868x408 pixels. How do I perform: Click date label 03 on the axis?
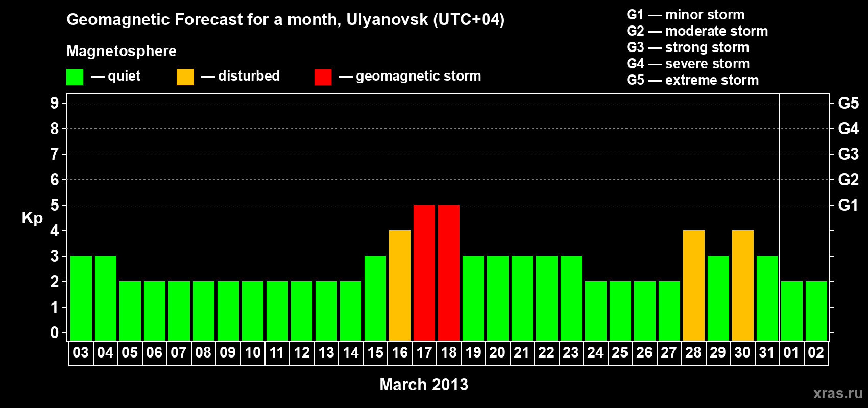point(81,352)
